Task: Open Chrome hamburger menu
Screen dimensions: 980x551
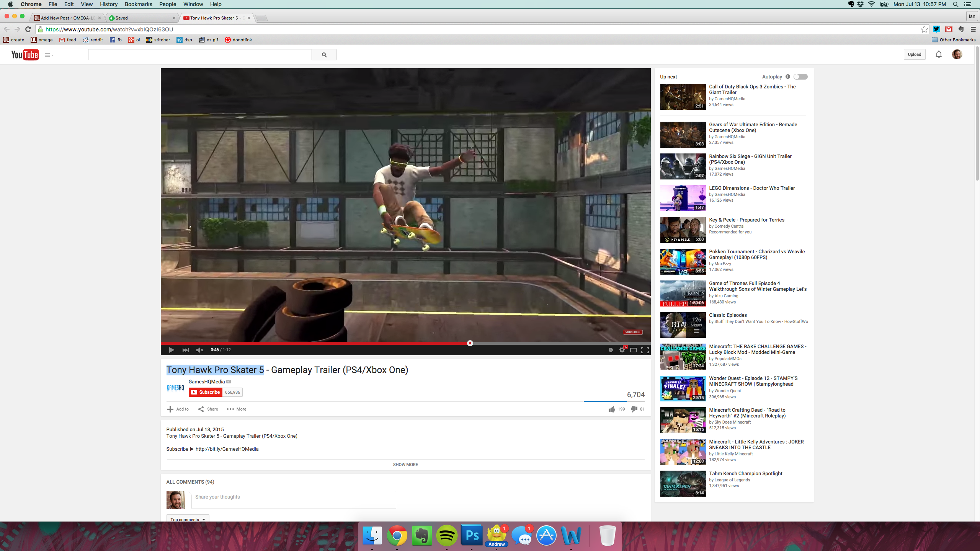Action: pyautogui.click(x=973, y=29)
